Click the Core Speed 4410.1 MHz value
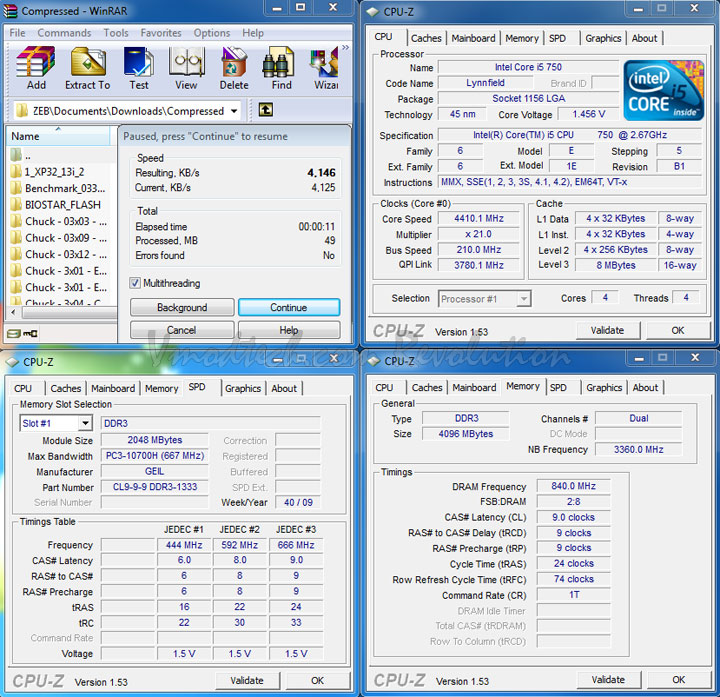This screenshot has height=697, width=720. tap(479, 219)
